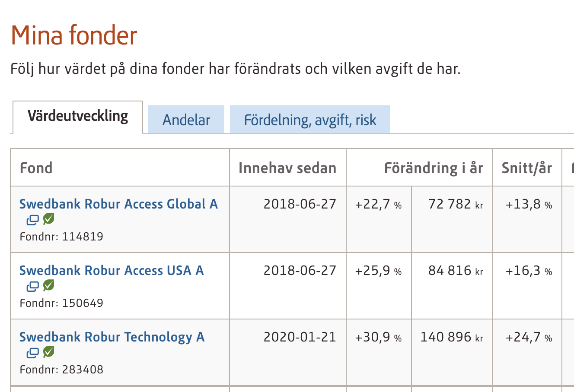Image resolution: width=574 pixels, height=392 pixels.
Task: Open new-window icon for Access Global A
Action: tap(32, 220)
